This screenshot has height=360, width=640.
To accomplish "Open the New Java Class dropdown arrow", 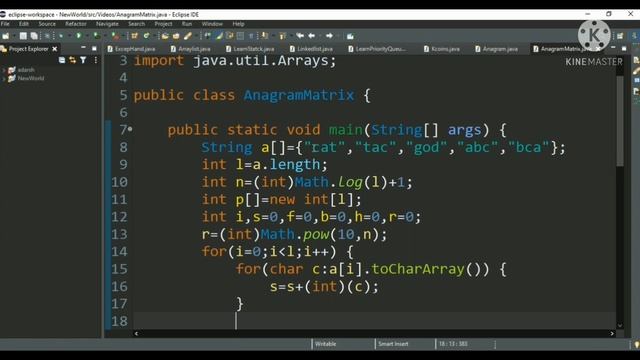I will (x=155, y=36).
